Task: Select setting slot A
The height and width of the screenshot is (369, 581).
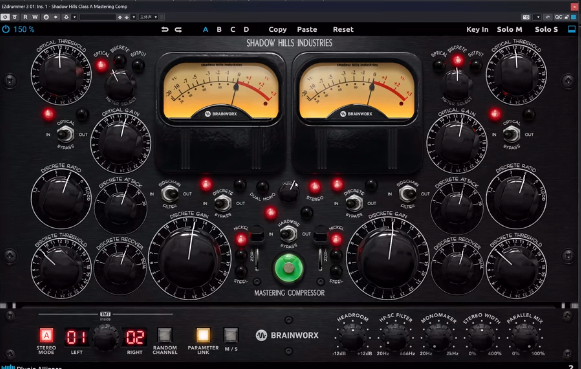Action: (x=205, y=30)
